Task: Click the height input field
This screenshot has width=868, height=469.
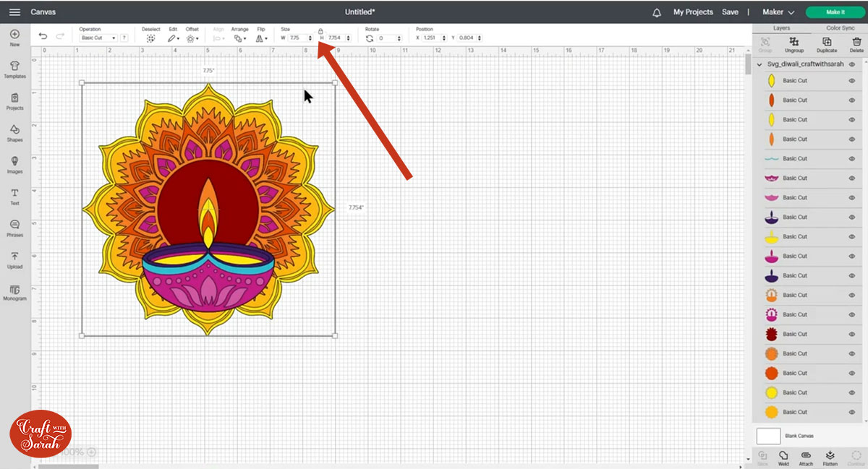Action: point(336,38)
